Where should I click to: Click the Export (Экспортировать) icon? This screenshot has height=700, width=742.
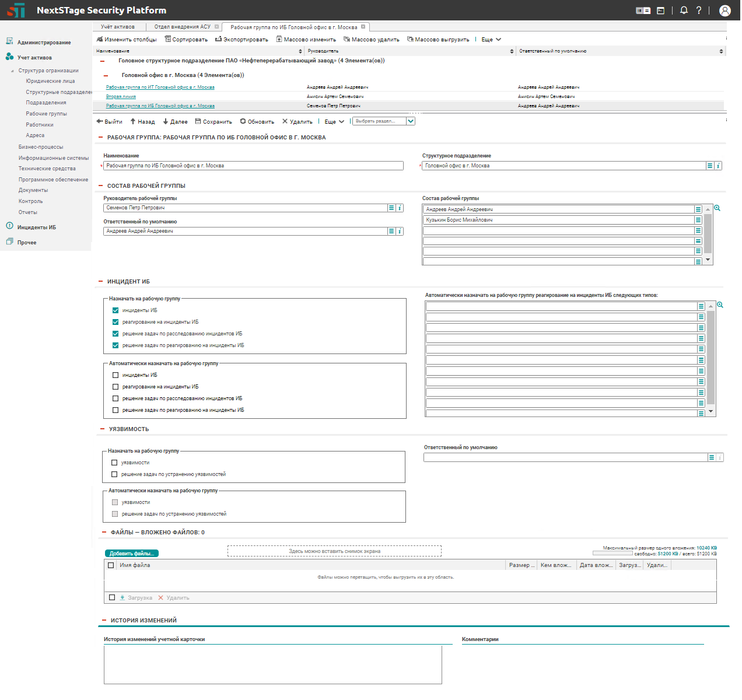[219, 39]
